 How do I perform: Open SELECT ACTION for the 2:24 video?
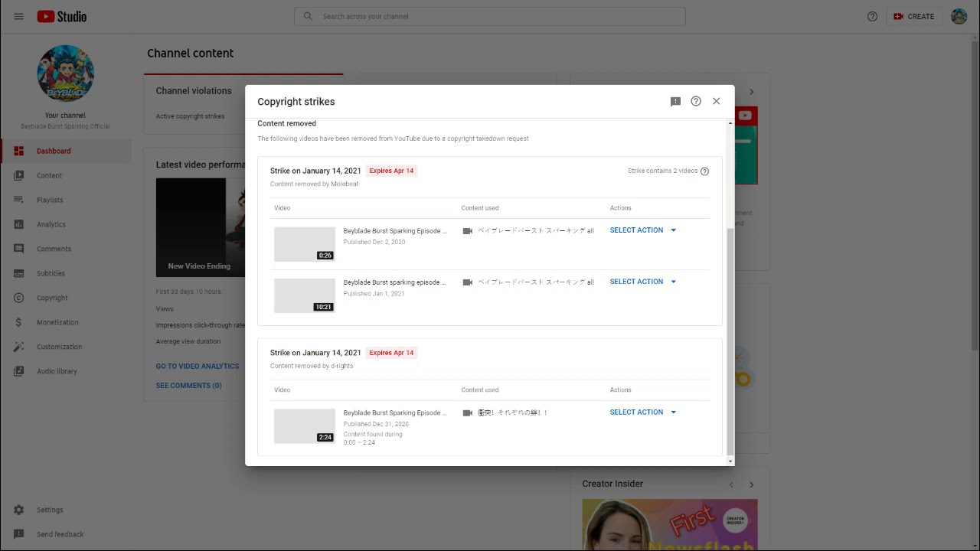(643, 412)
